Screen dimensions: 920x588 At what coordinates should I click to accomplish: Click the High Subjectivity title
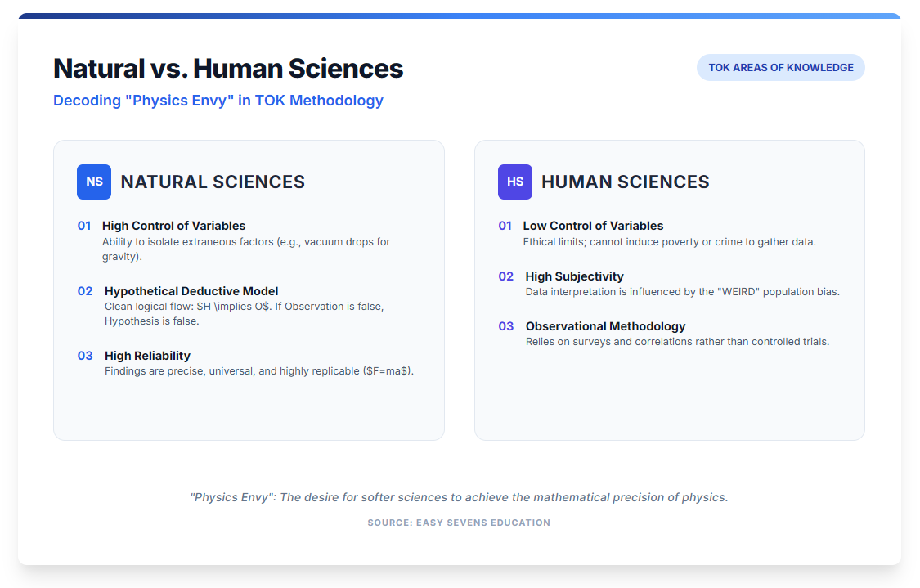[574, 276]
